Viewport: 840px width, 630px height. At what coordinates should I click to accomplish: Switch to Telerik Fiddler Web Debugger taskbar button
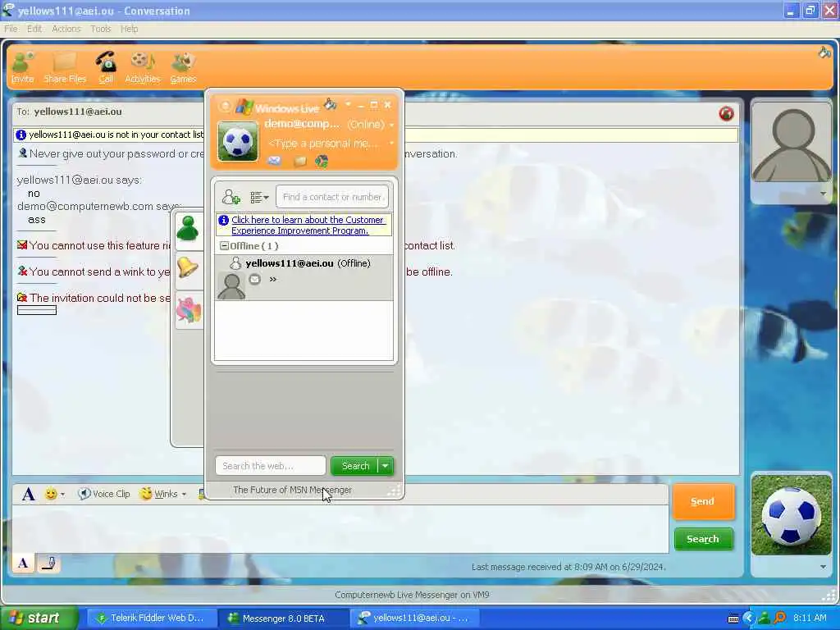coord(151,618)
